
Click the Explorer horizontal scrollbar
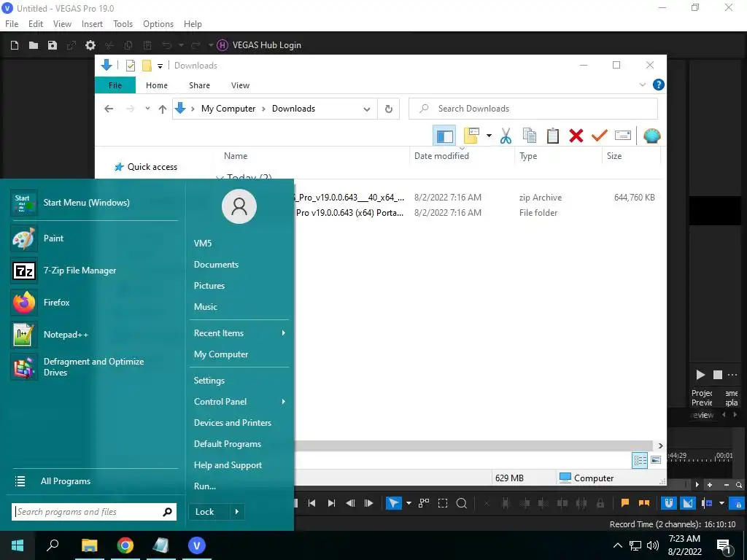click(474, 446)
